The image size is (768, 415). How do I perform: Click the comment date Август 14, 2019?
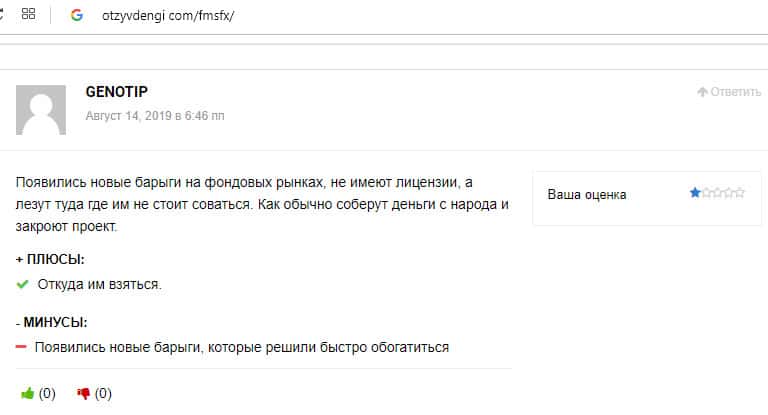155,116
